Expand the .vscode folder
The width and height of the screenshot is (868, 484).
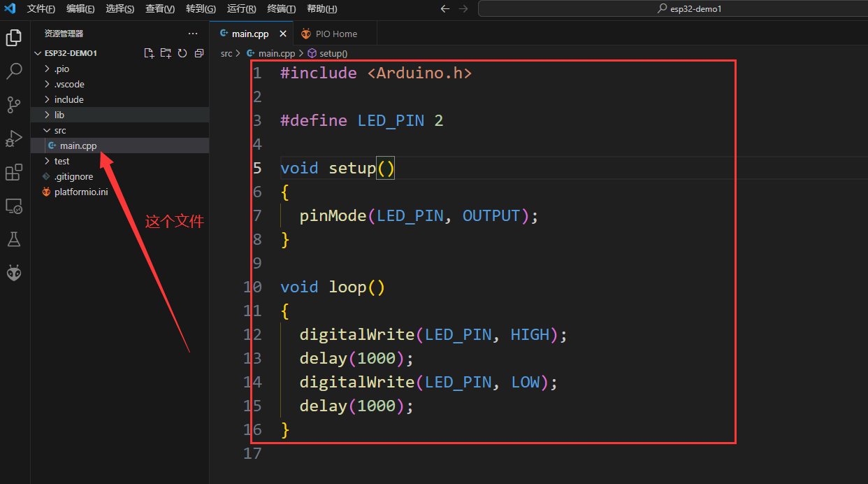click(120, 84)
